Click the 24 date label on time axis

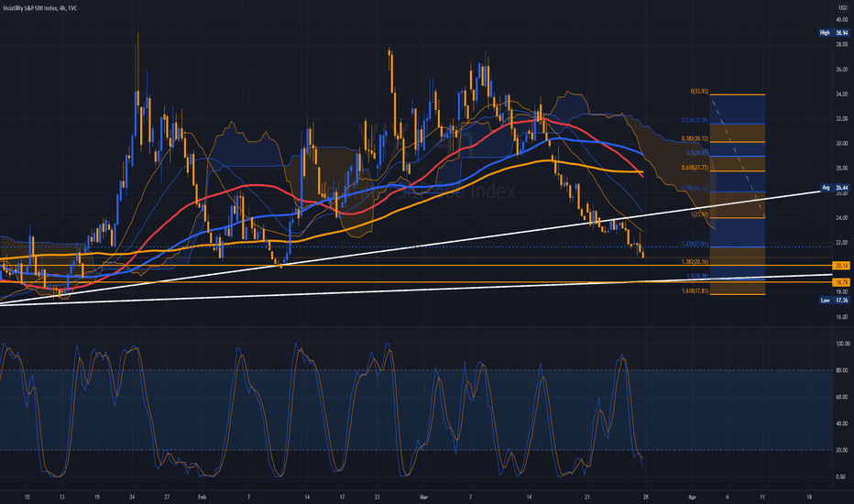(x=132, y=497)
